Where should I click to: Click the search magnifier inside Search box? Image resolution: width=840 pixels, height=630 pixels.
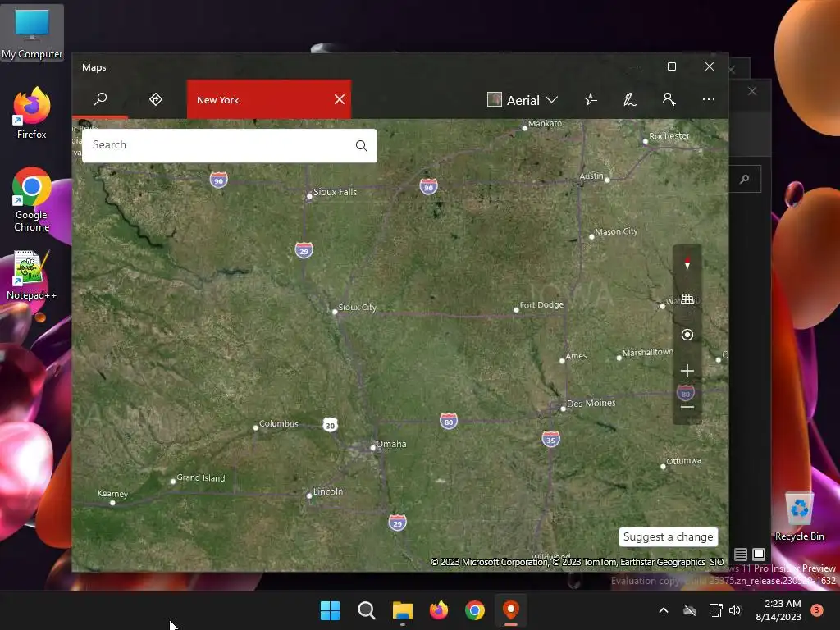click(362, 146)
